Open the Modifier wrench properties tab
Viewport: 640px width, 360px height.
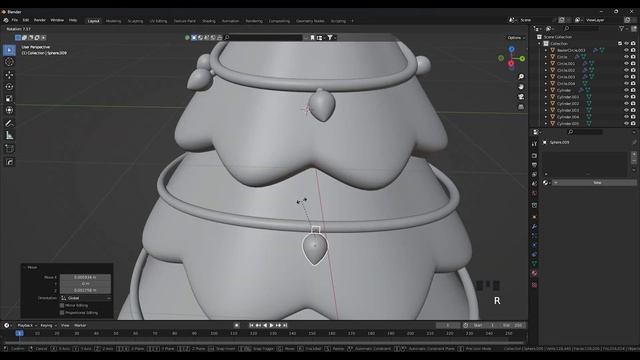coord(534,227)
